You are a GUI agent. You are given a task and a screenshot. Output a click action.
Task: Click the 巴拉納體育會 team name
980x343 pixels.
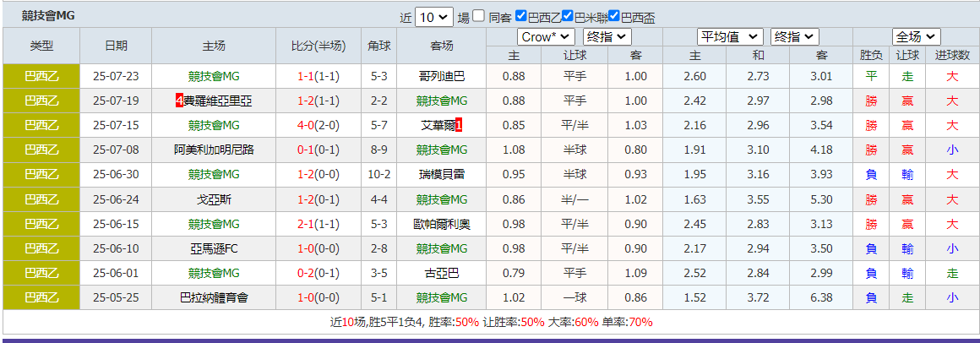214,297
